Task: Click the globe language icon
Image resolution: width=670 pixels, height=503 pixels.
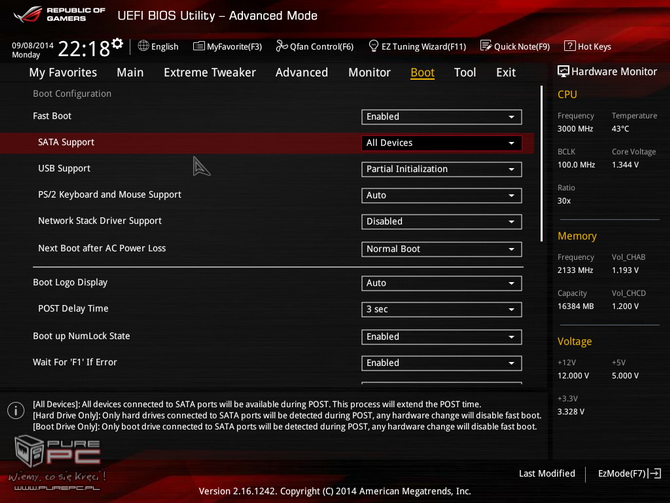Action: click(143, 46)
